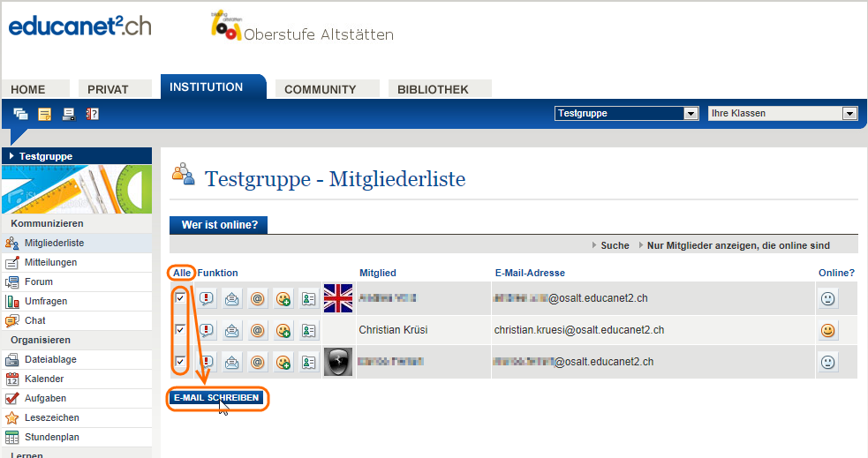The height and width of the screenshot is (458, 868).
Task: Open Kalender in the sidebar
Action: [43, 379]
